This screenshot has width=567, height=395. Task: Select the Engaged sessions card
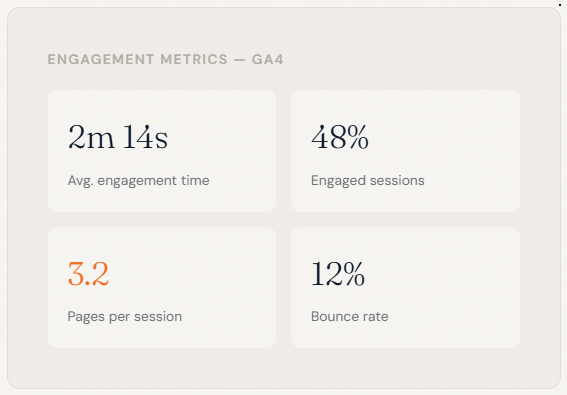[405, 151]
